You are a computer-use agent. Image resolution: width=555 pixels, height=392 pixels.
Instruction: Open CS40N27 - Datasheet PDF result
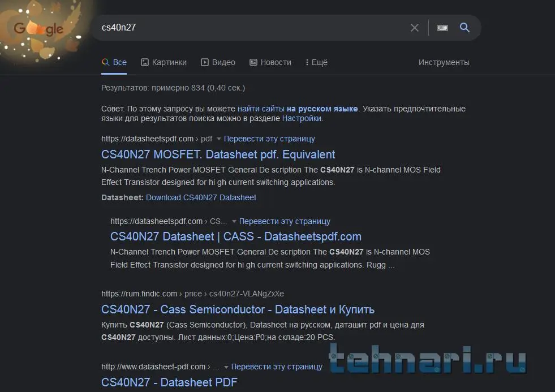(169, 382)
